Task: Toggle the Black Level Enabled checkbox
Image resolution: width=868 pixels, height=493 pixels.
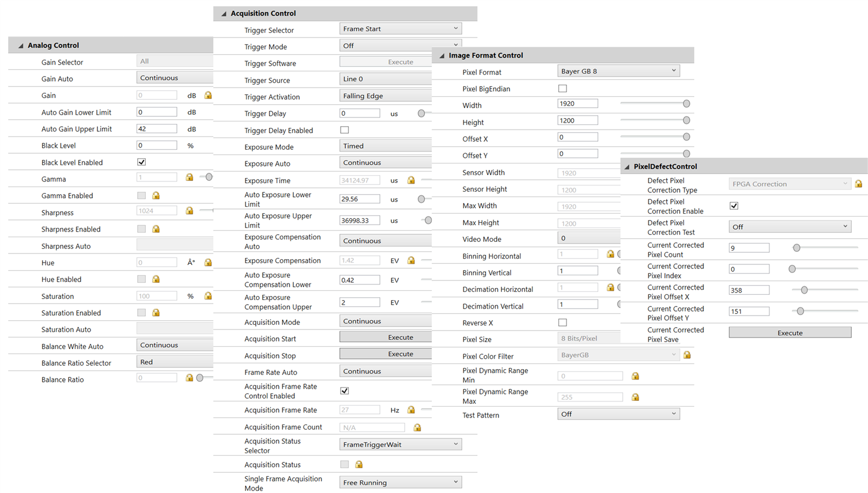Action: click(141, 162)
